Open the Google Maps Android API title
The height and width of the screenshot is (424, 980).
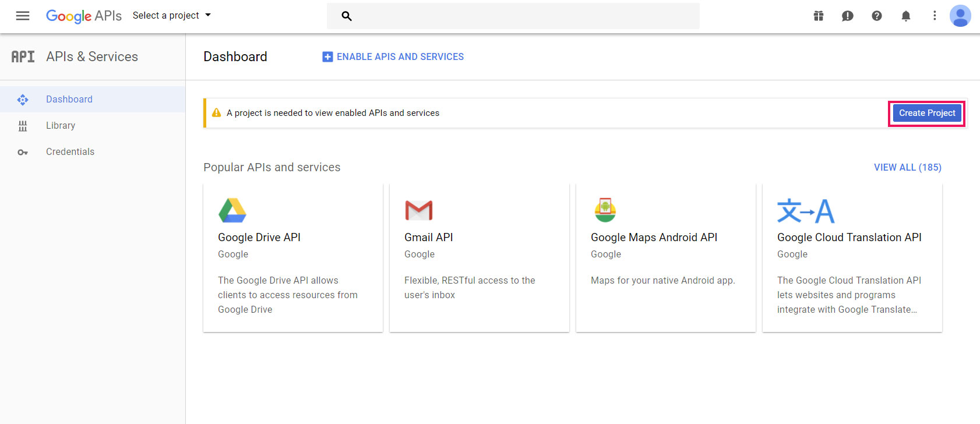coord(654,237)
